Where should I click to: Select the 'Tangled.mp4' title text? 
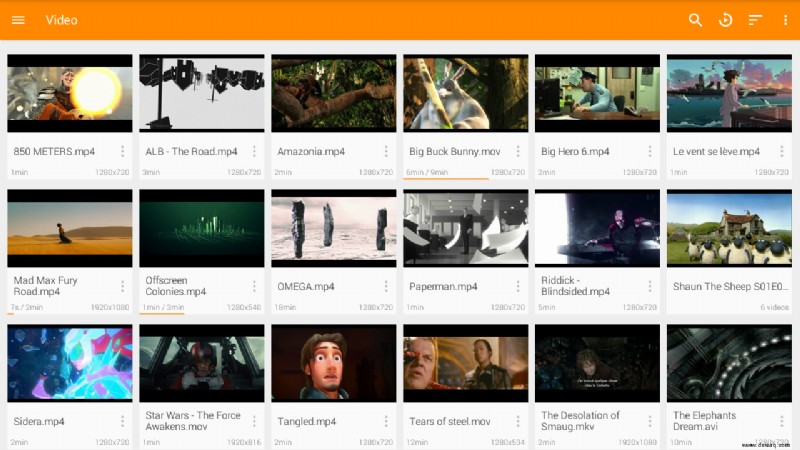307,421
